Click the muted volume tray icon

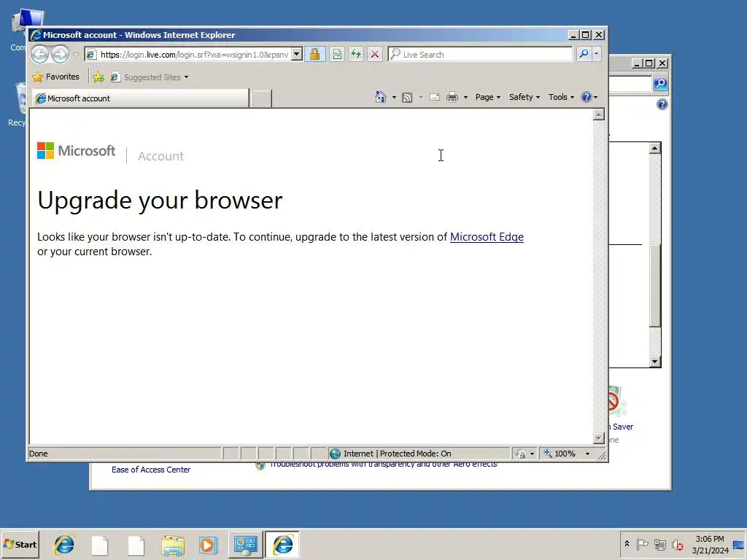coord(677,544)
